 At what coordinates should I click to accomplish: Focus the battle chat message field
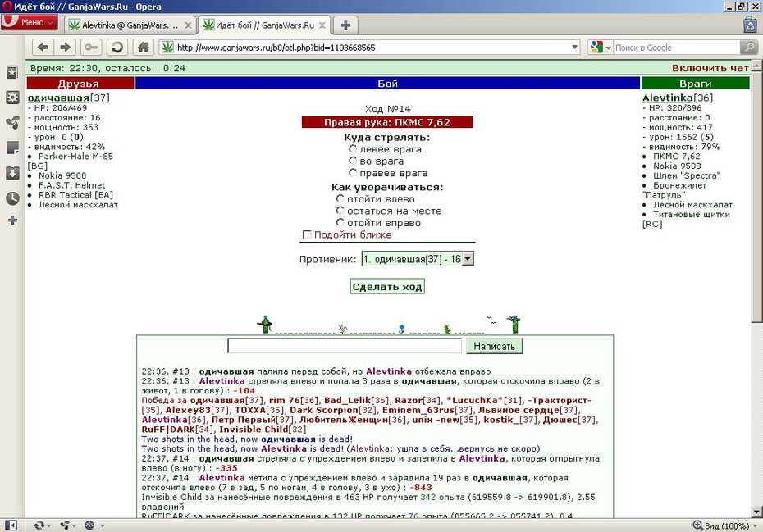click(345, 346)
